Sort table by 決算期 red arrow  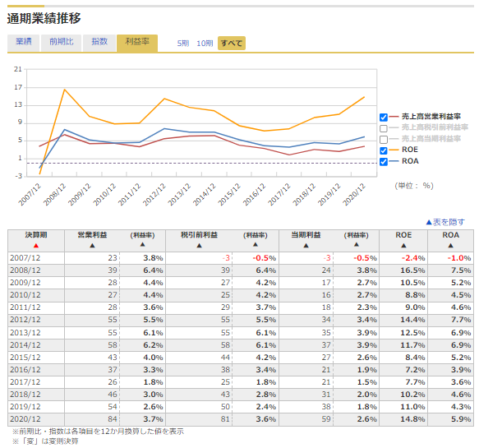pos(36,246)
